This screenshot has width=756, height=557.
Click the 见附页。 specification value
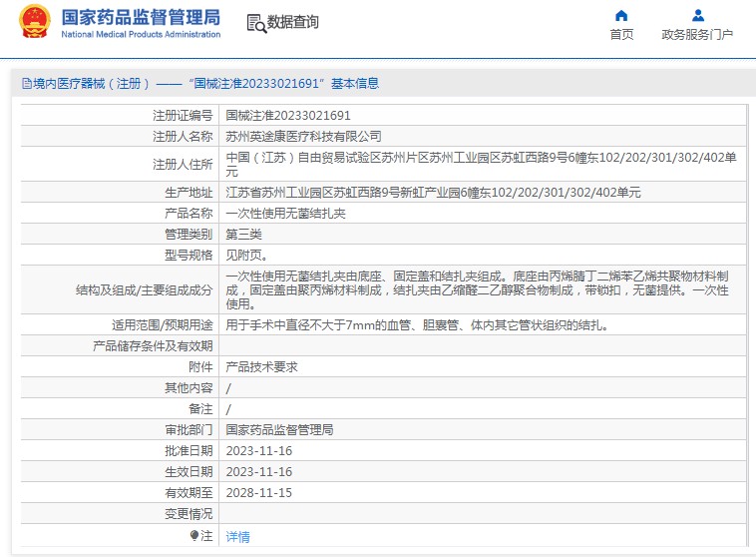pyautogui.click(x=246, y=256)
